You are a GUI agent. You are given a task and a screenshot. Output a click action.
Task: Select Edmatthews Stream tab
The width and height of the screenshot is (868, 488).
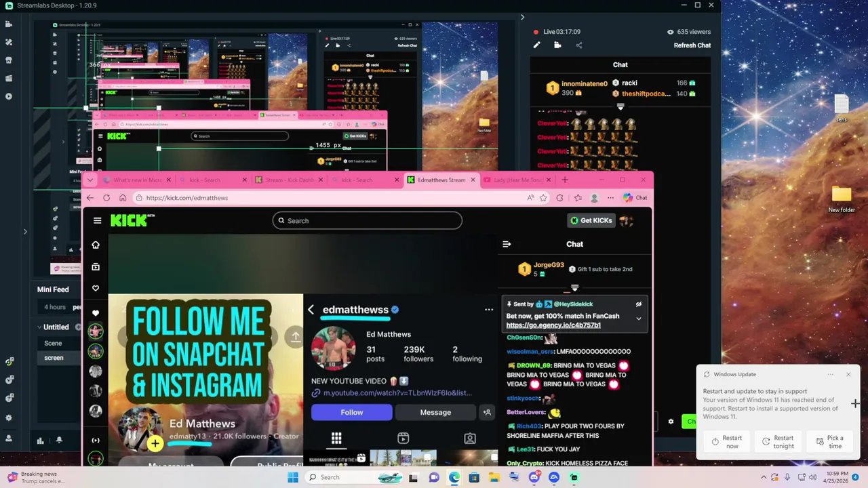(440, 180)
